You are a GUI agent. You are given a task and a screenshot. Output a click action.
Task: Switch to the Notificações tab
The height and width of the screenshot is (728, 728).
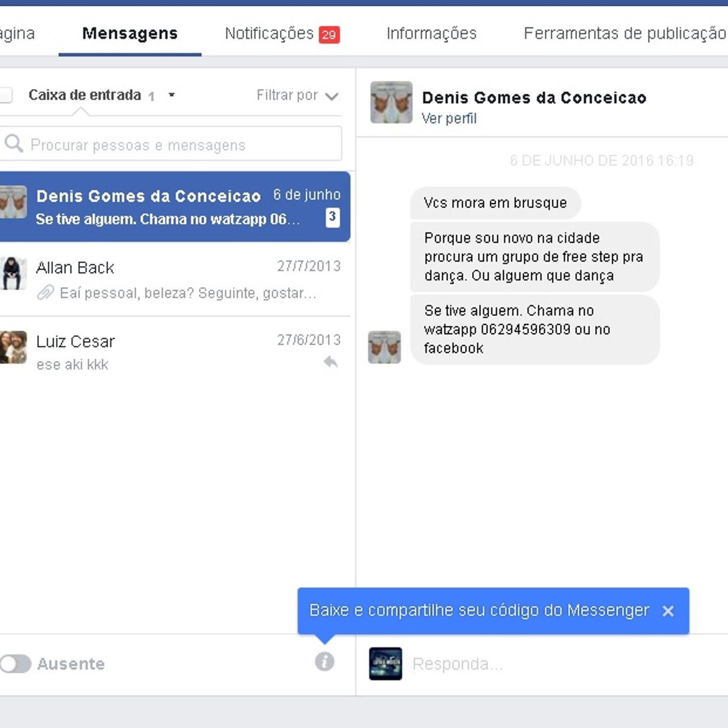click(x=282, y=34)
